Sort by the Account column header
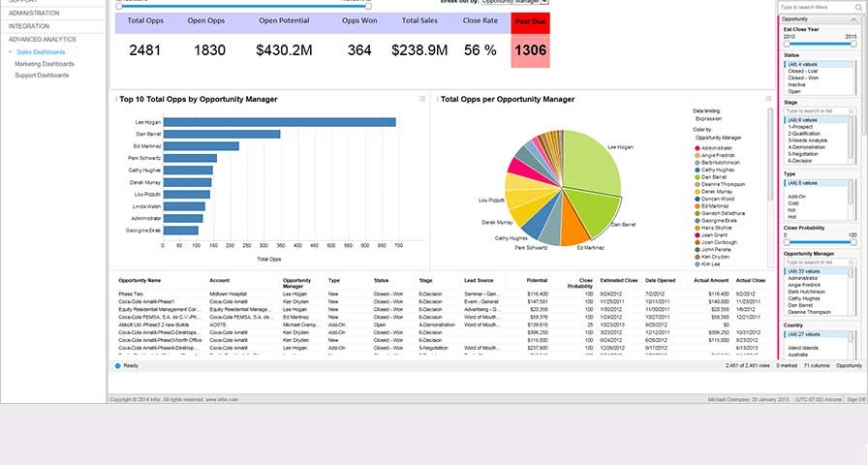This screenshot has height=465, width=868. 219,281
